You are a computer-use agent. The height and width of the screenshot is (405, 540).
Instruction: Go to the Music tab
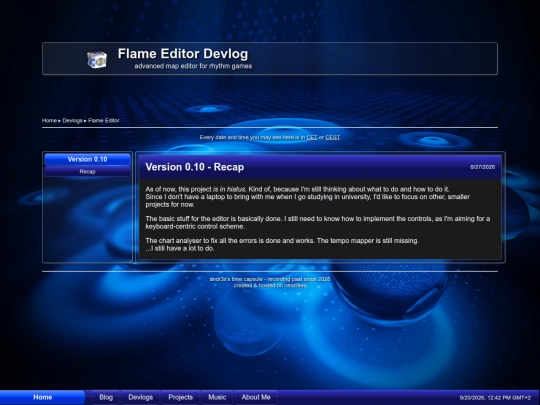click(217, 397)
